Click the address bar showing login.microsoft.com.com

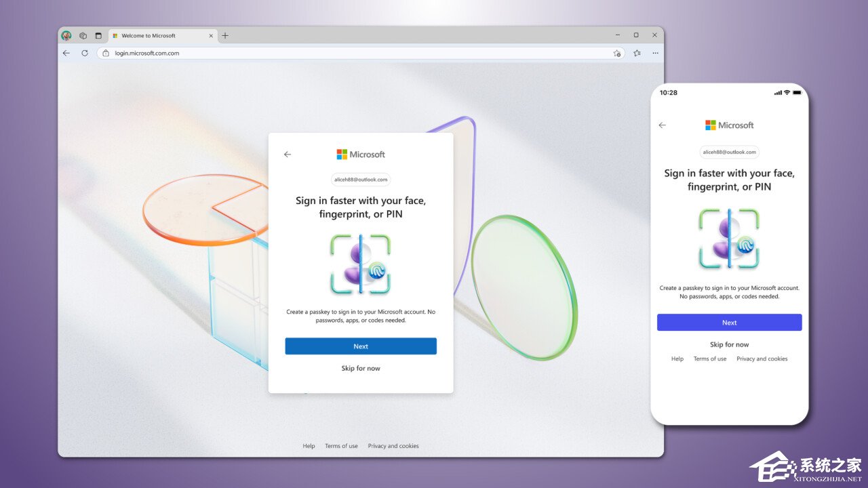(339, 53)
